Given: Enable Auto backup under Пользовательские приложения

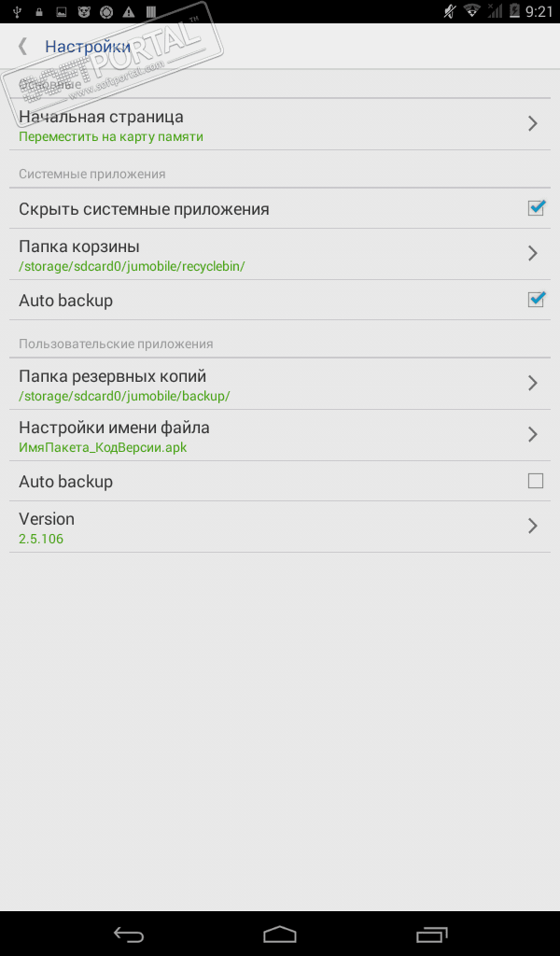Looking at the screenshot, I should click(536, 481).
